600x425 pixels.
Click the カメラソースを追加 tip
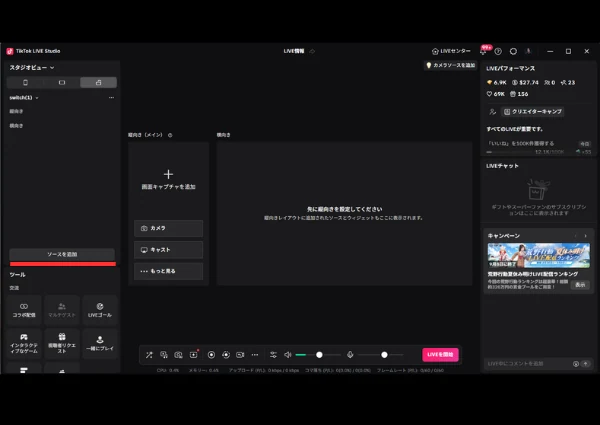pos(450,65)
